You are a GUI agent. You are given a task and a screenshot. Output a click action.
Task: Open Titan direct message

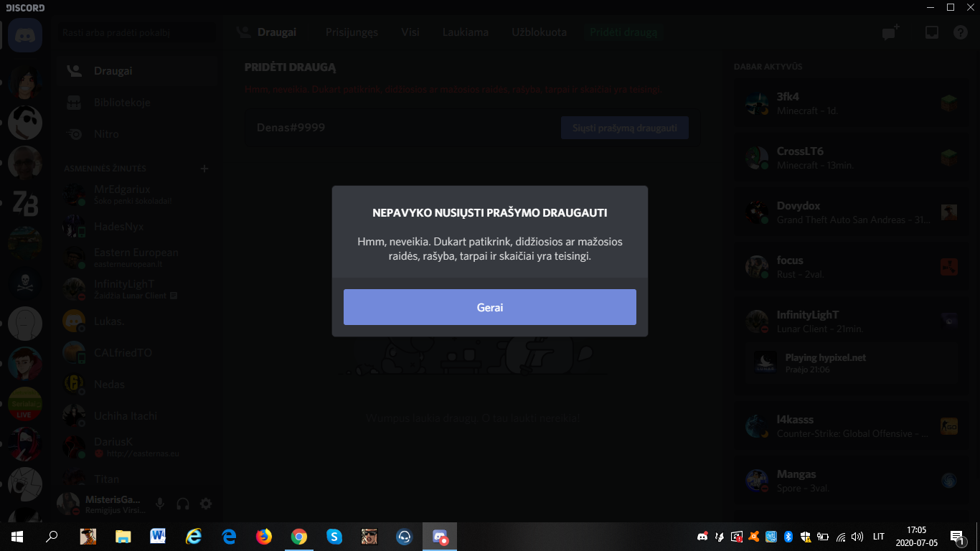pos(137,479)
